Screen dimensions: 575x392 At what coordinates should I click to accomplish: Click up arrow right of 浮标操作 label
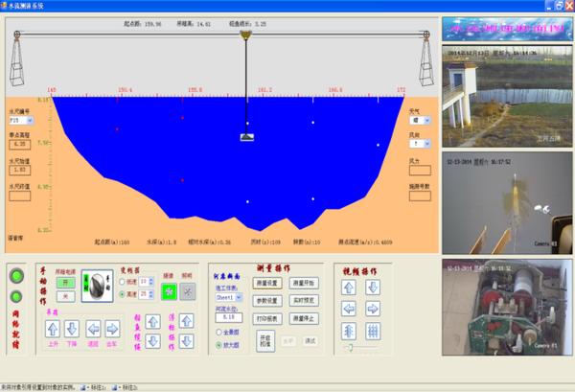coord(187,321)
